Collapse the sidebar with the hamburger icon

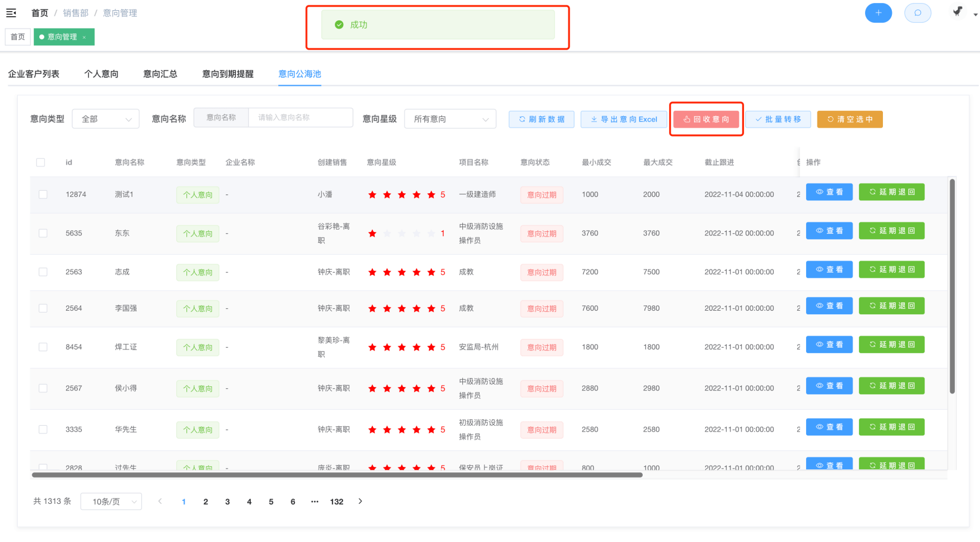(x=11, y=13)
